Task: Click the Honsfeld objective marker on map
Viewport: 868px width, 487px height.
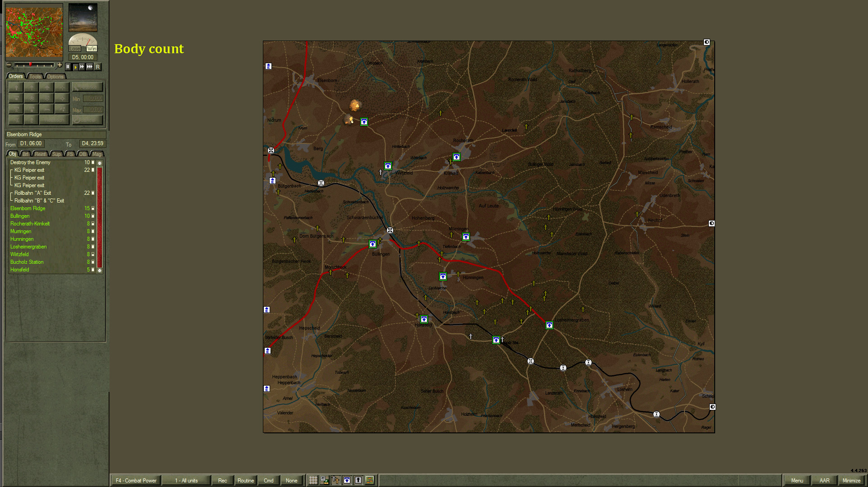Action: coord(424,319)
